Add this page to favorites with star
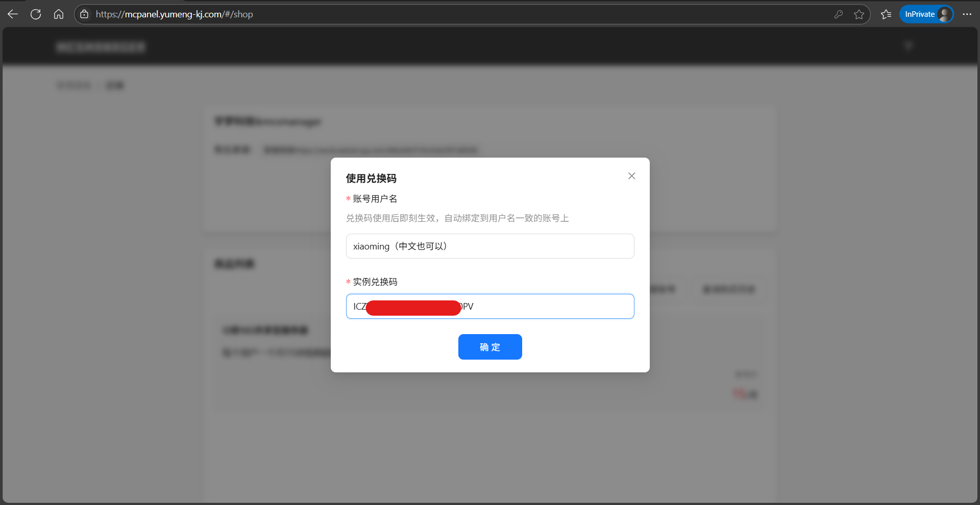This screenshot has width=980, height=505. [x=859, y=14]
